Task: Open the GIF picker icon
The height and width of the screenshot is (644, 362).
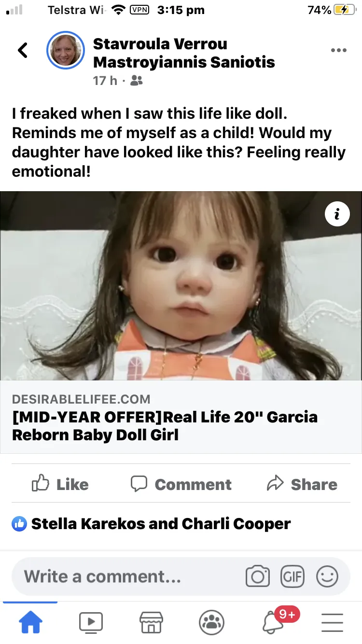Action: click(292, 576)
